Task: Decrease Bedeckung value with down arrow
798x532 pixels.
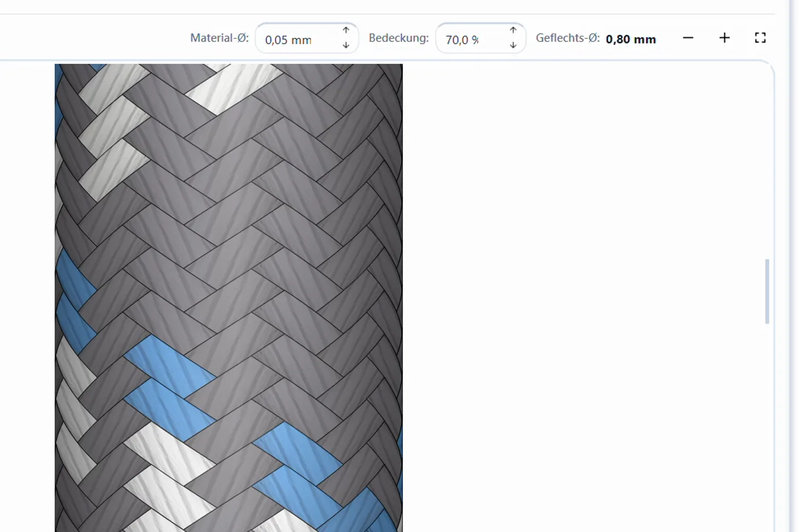Action: click(x=513, y=45)
